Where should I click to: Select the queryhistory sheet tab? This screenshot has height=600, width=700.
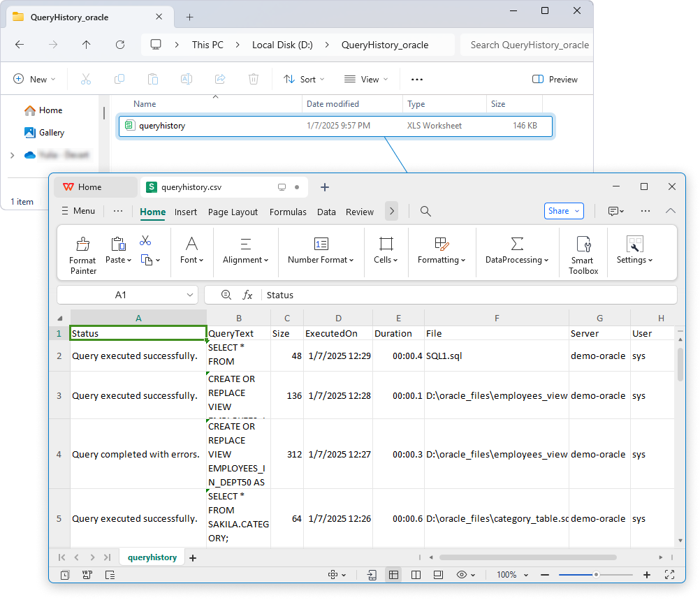[x=152, y=557]
